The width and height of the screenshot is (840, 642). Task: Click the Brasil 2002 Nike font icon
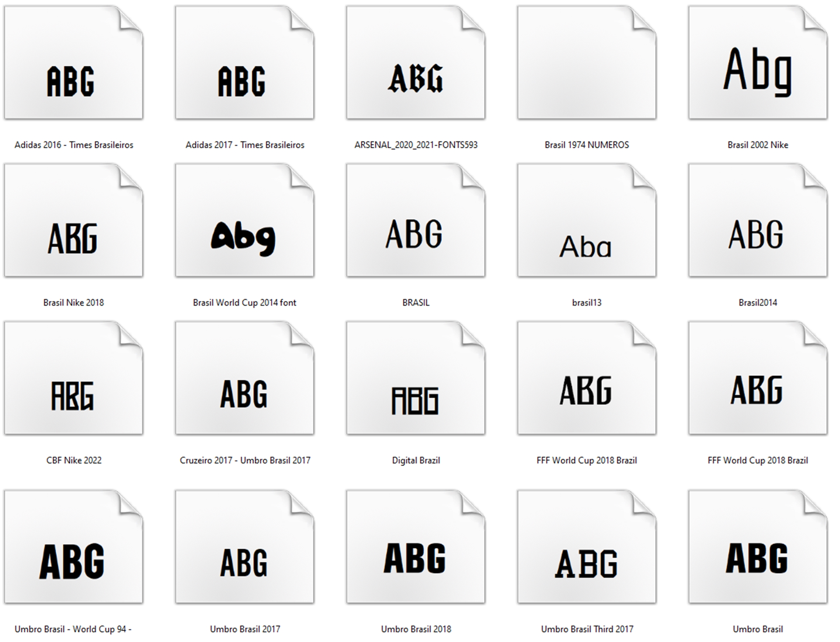(757, 63)
